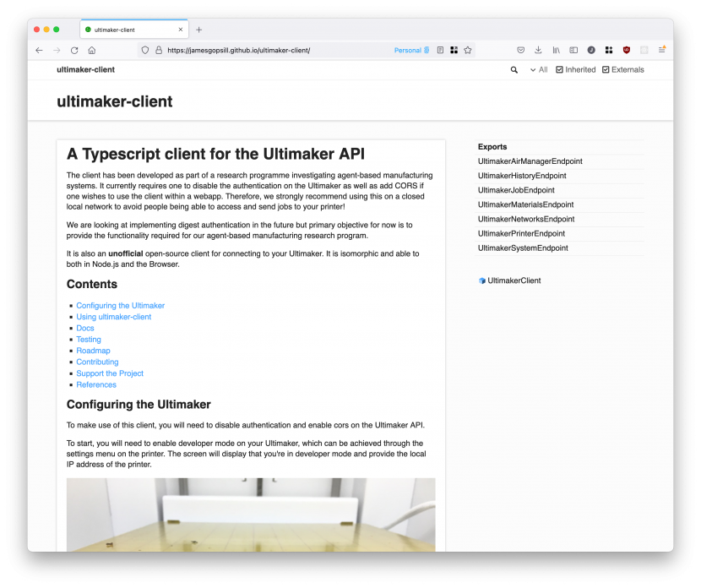Open the downloads panel

point(538,51)
